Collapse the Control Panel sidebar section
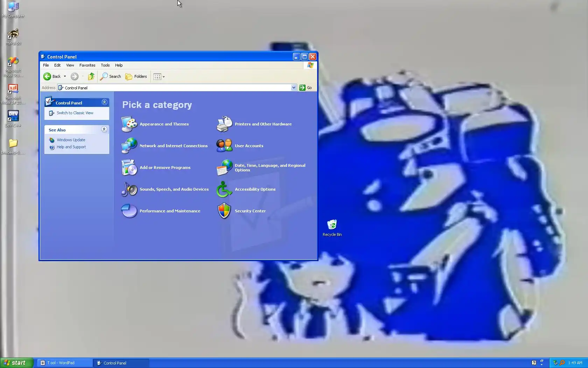The height and width of the screenshot is (368, 588). coord(104,102)
